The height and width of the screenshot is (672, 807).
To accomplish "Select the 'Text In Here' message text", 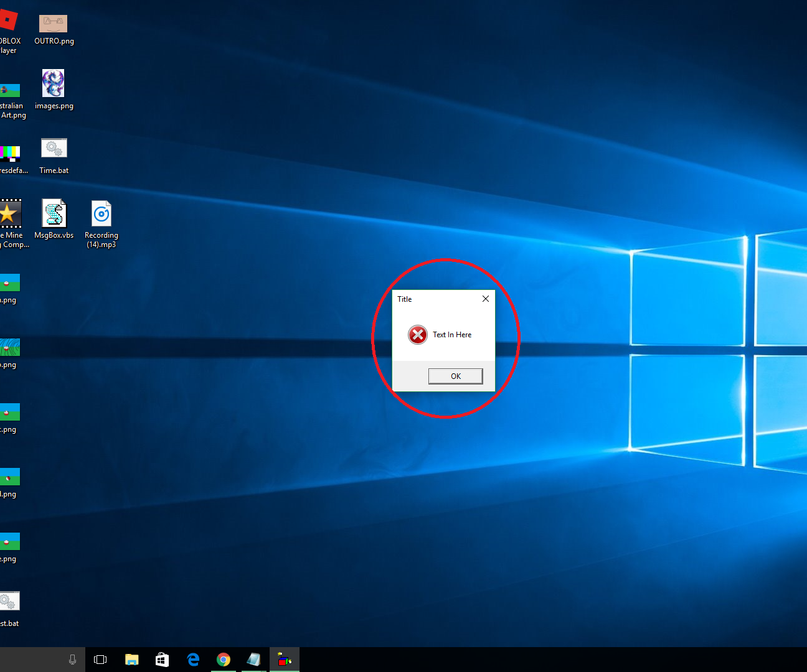I will (452, 335).
